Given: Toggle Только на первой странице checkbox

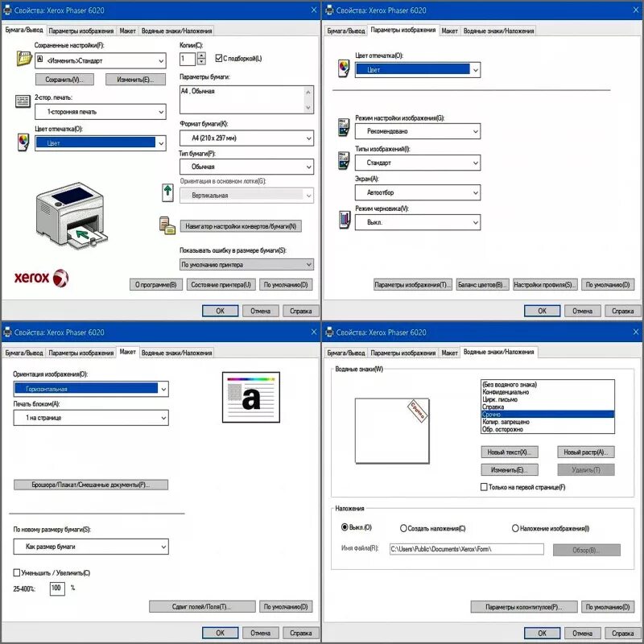Looking at the screenshot, I should [484, 487].
